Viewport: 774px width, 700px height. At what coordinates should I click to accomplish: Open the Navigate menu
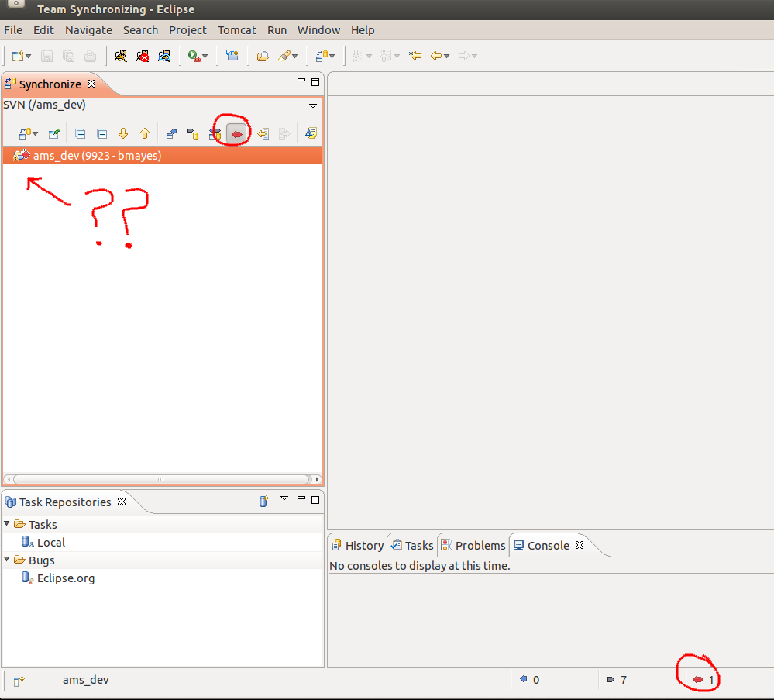coord(89,30)
